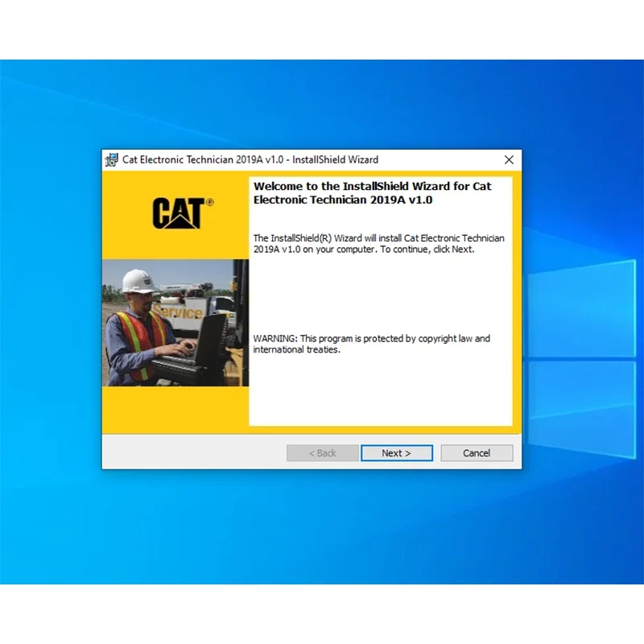Click the greyed-out < Back button
This screenshot has width=644, height=644.
323,452
